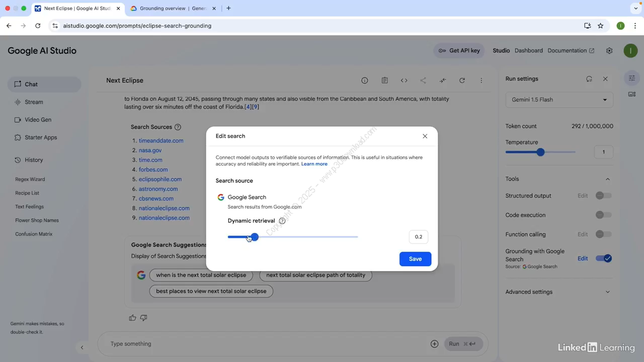Toggle Function calling switch
The image size is (644, 362).
pos(603,234)
